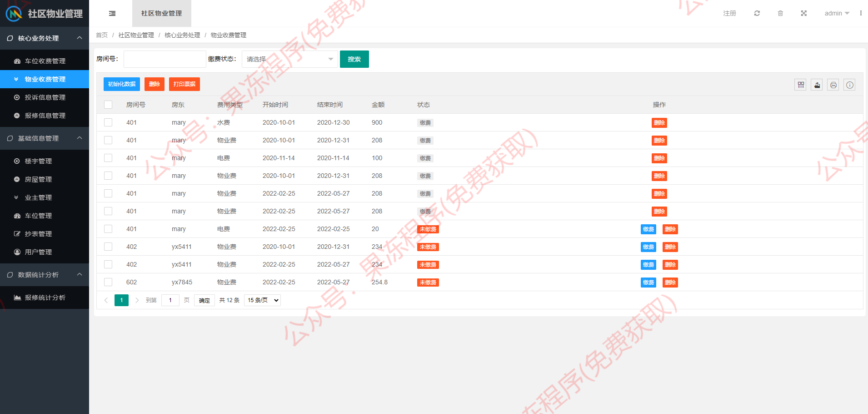Click the jump-to page number input
This screenshot has width=868, height=414.
pyautogui.click(x=170, y=300)
